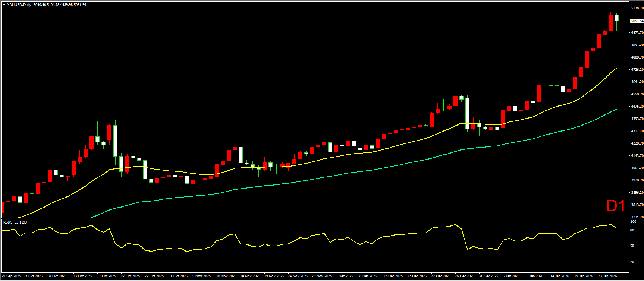644x281 pixels.
Task: Click the RSI 80 level label
Action: click(x=632, y=230)
